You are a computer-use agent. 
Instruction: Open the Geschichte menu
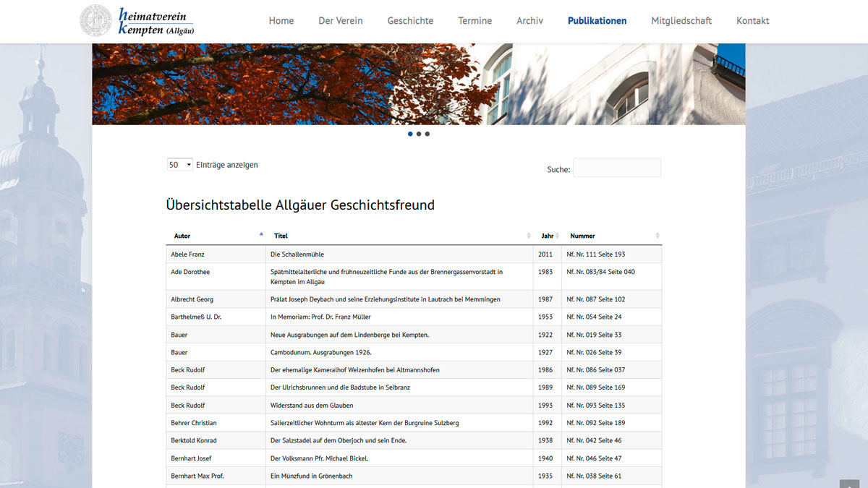[x=410, y=21]
